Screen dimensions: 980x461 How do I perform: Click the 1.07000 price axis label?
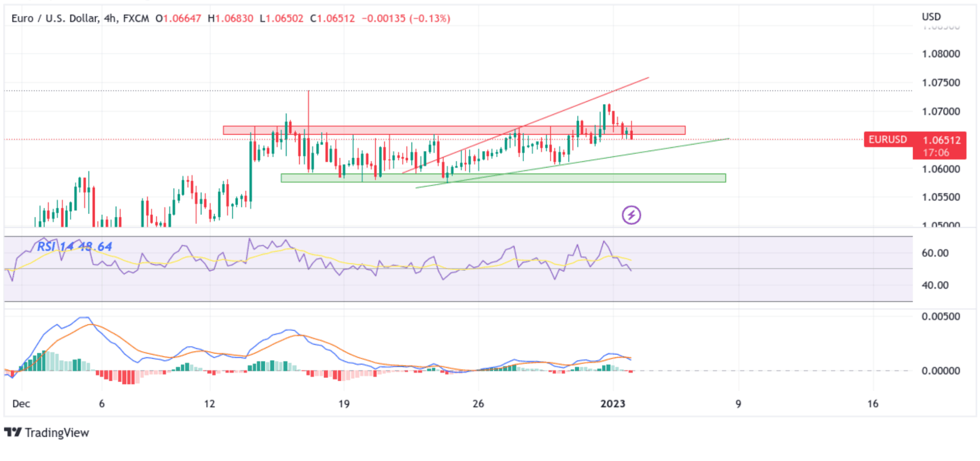941,112
